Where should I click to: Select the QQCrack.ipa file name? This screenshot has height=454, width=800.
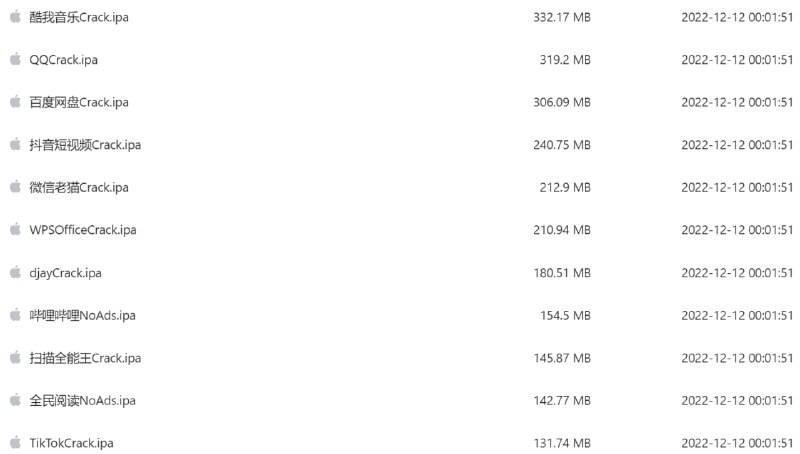pyautogui.click(x=64, y=60)
